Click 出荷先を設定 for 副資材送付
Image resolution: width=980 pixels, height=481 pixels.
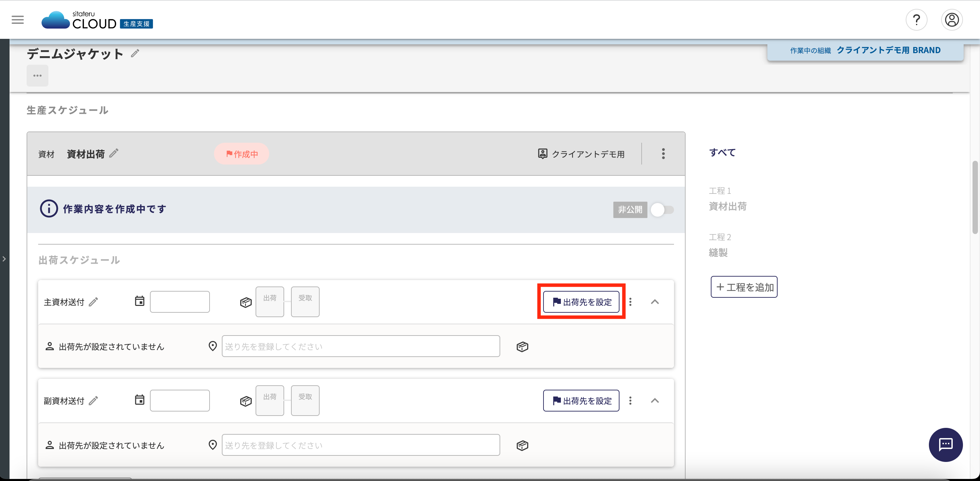[581, 401]
